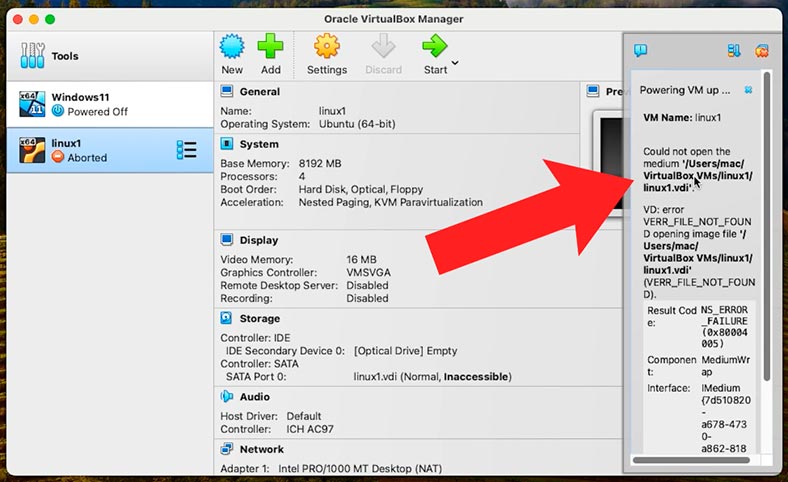Image resolution: width=788 pixels, height=482 pixels.
Task: Click the Boot Order value text
Action: click(361, 189)
